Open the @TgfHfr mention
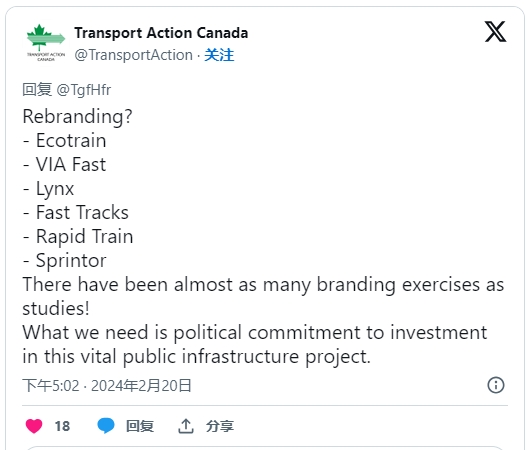 click(83, 90)
